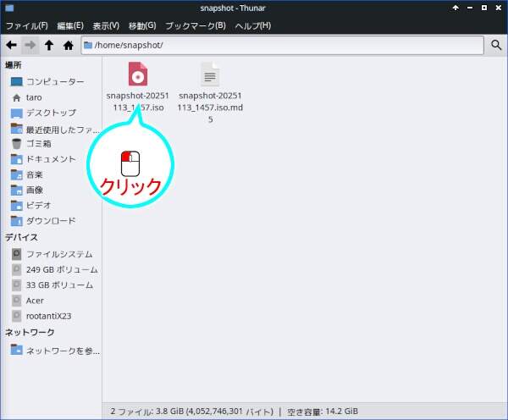Click the desktop folder icon in sidebar

(17, 113)
